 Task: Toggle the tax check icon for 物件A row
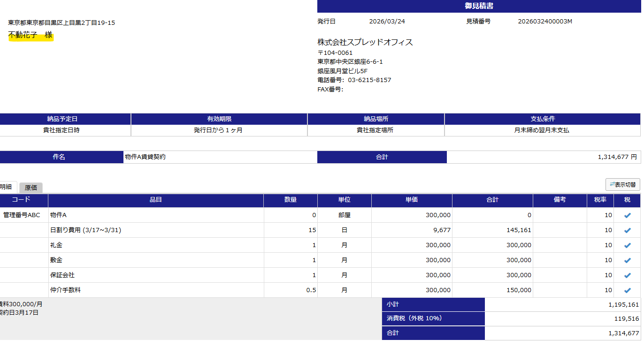pos(627,215)
